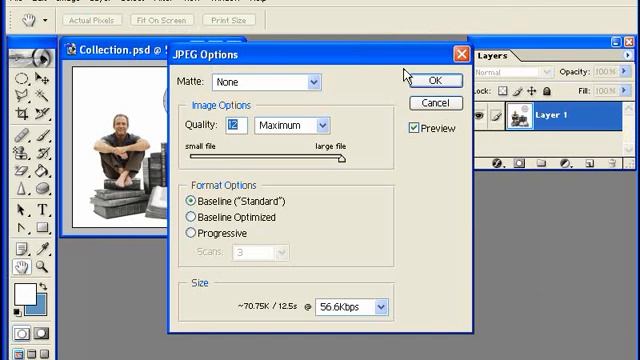The image size is (640, 360).
Task: Create a new layer set folder
Action: [x=541, y=163]
